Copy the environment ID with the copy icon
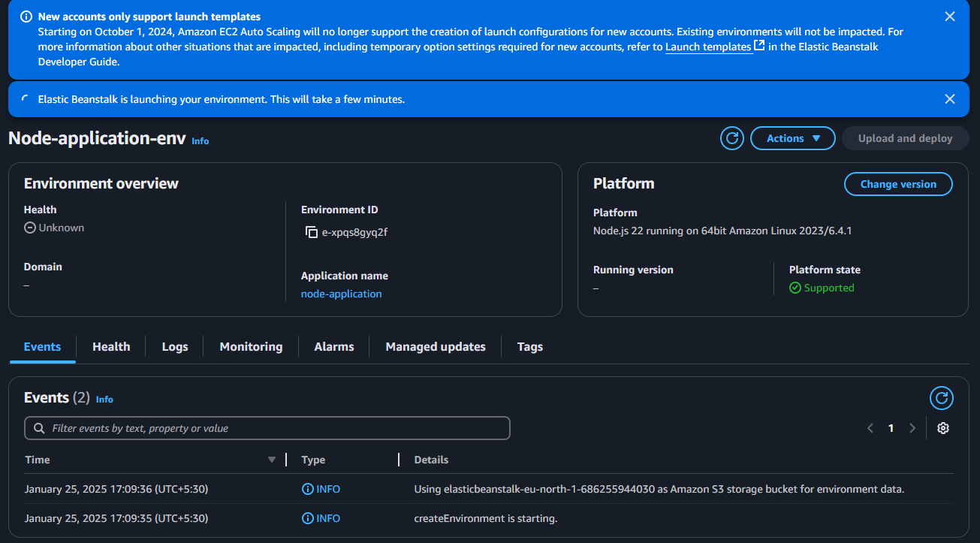This screenshot has width=980, height=543. click(312, 232)
